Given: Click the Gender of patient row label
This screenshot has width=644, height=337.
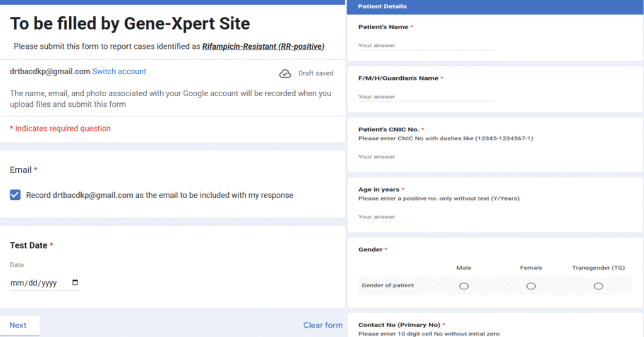Looking at the screenshot, I should pyautogui.click(x=387, y=285).
